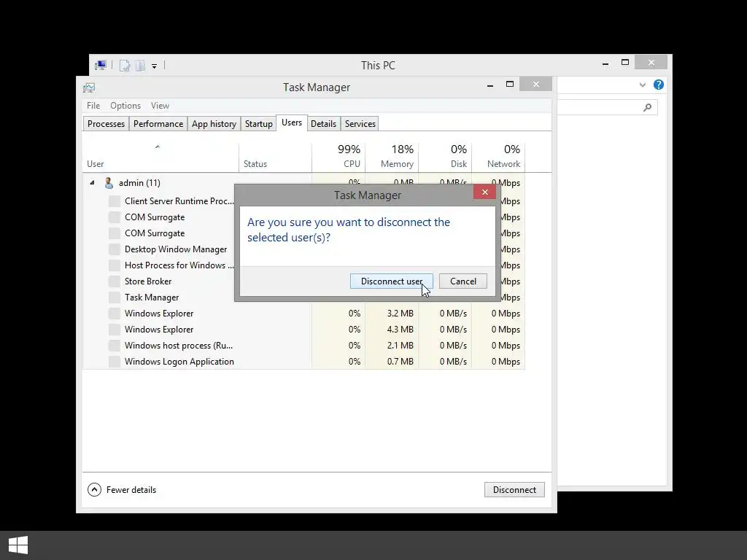Click the This PC computer icon in title bar

point(101,65)
